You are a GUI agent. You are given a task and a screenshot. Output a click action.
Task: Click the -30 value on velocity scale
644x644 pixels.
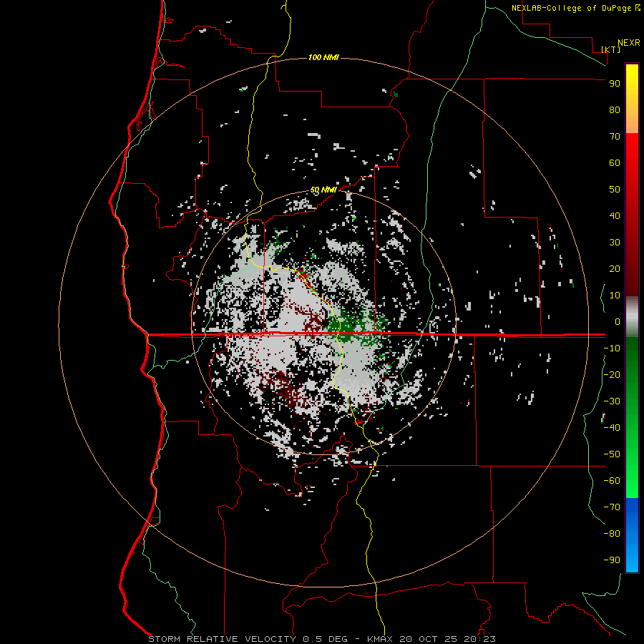[612, 401]
